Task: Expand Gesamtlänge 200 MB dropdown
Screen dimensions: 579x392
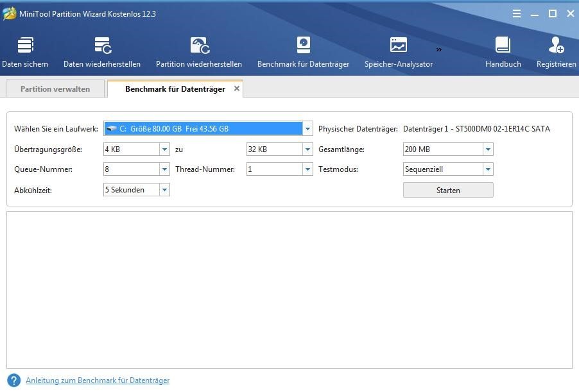Action: [488, 149]
